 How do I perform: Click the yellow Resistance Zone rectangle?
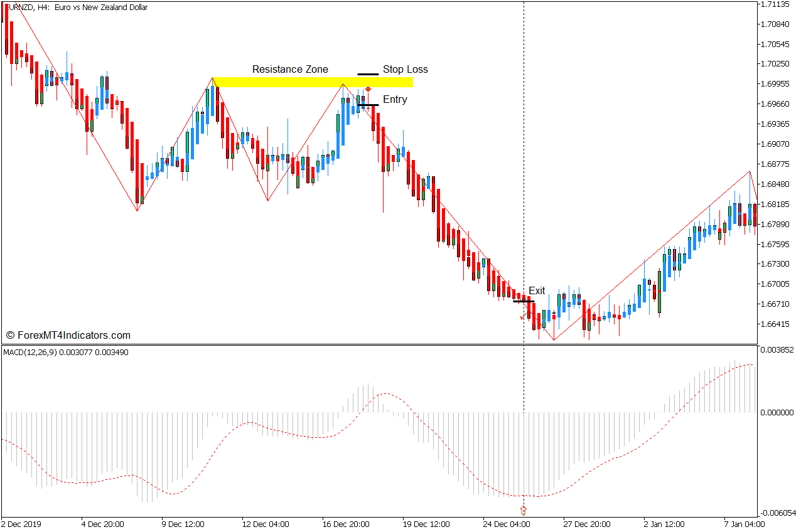click(x=312, y=82)
